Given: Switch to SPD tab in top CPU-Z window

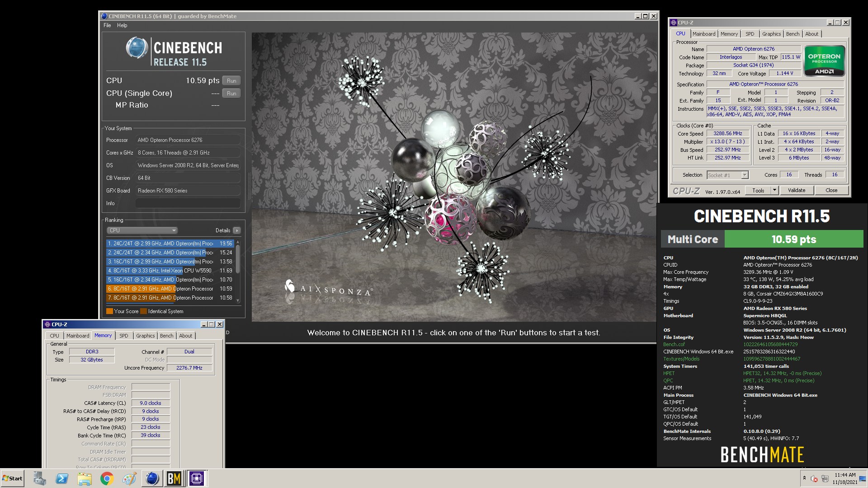Looking at the screenshot, I should [750, 34].
